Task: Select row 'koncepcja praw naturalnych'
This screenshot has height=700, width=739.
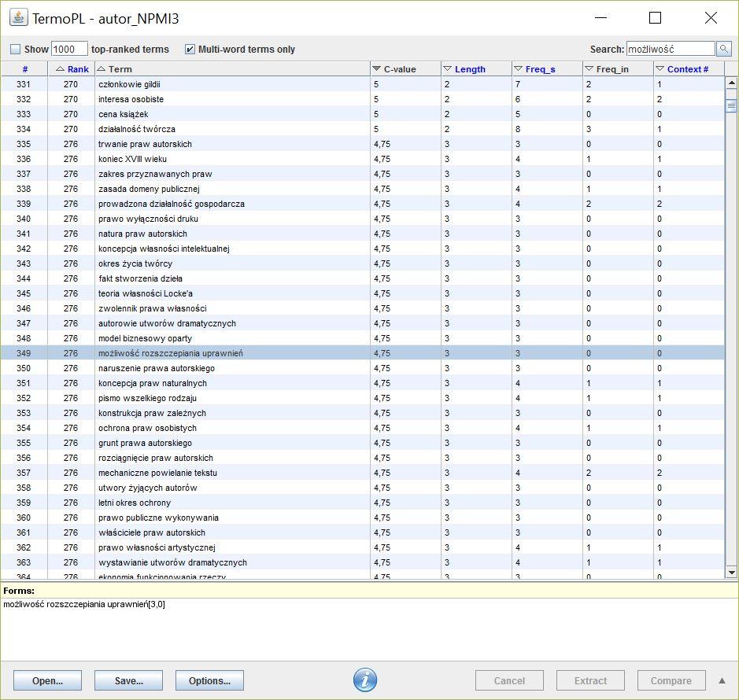Action: (x=363, y=383)
